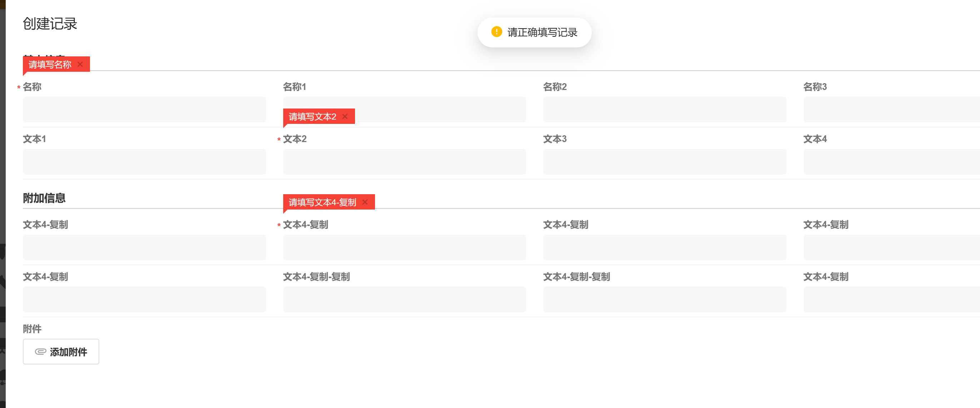Close the '请填写文本2' error tooltip
980x408 pixels.
tap(345, 116)
